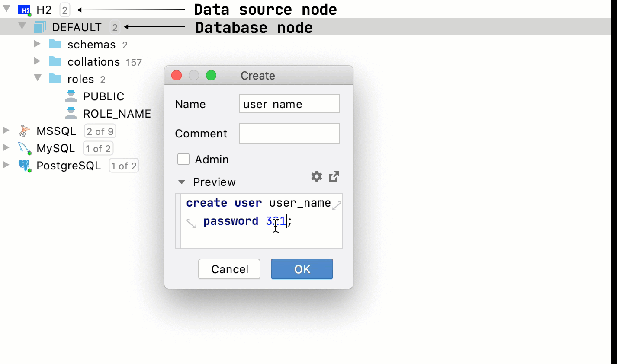Click the collations folder icon
Image resolution: width=617 pixels, height=364 pixels.
point(55,61)
